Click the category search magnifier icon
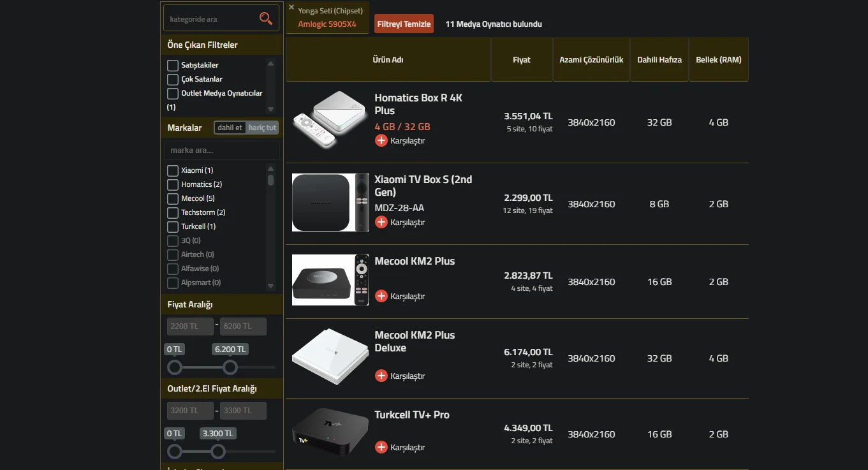Image resolution: width=868 pixels, height=470 pixels. (265, 18)
